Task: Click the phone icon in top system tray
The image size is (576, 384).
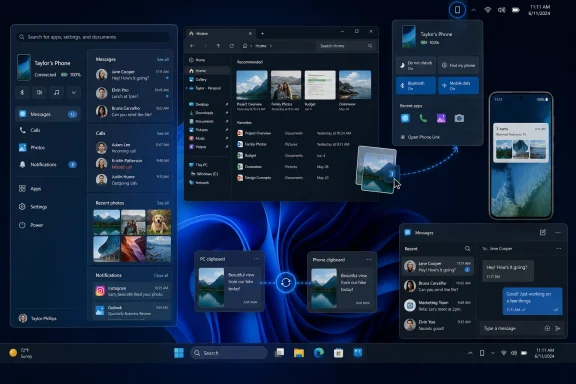Action: coord(457,10)
